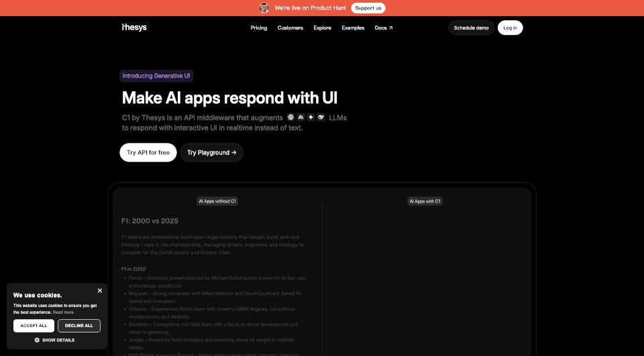Viewport: 644px width, 356px height.
Task: Open Examples from the navigation bar
Action: tap(353, 27)
